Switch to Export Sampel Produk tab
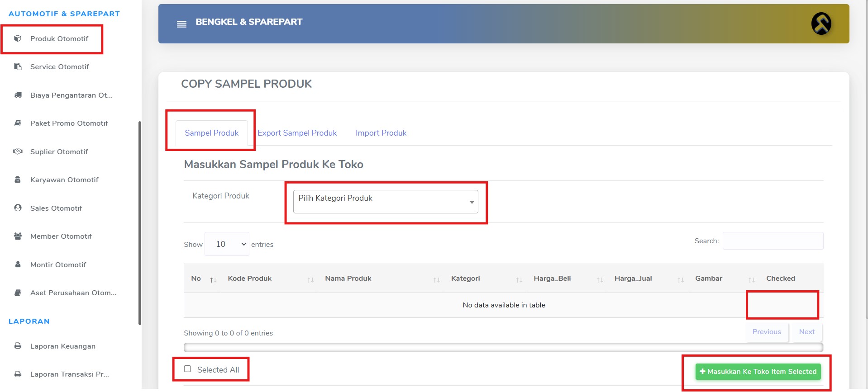Screen dimensions: 868x392 click(297, 133)
